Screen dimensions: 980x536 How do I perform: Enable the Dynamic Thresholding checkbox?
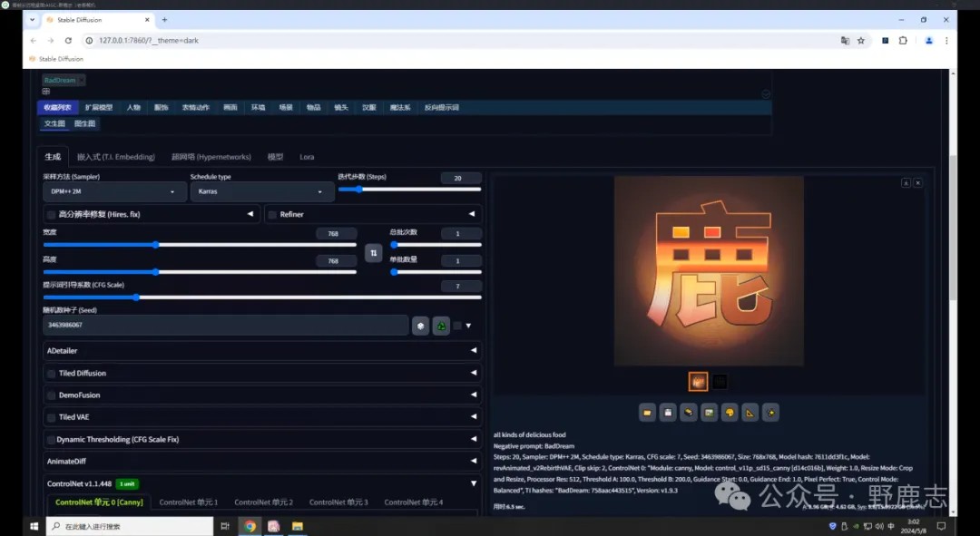[x=51, y=440]
